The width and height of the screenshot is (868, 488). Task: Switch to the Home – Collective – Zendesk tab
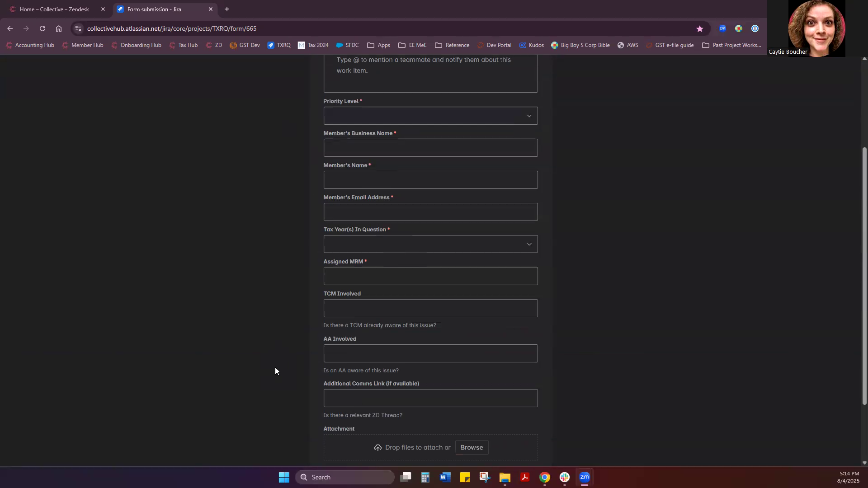tap(54, 9)
